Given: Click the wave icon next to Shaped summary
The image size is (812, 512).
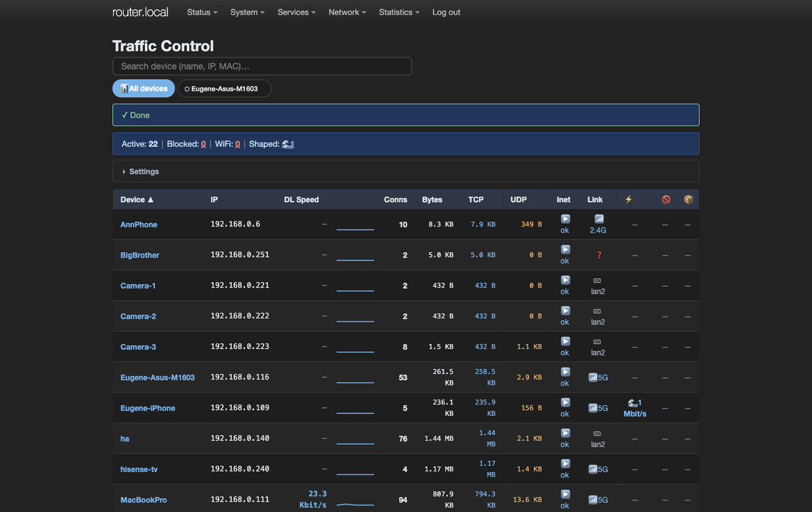Looking at the screenshot, I should pyautogui.click(x=288, y=144).
